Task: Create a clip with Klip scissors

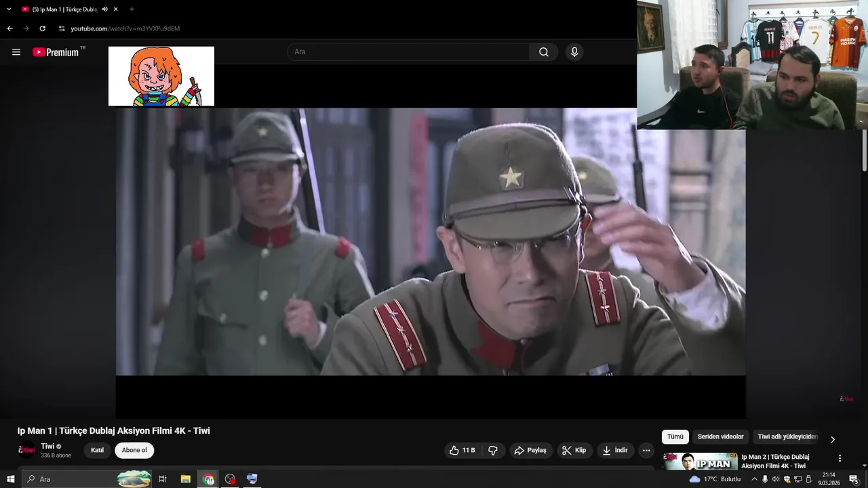Action: tap(574, 450)
